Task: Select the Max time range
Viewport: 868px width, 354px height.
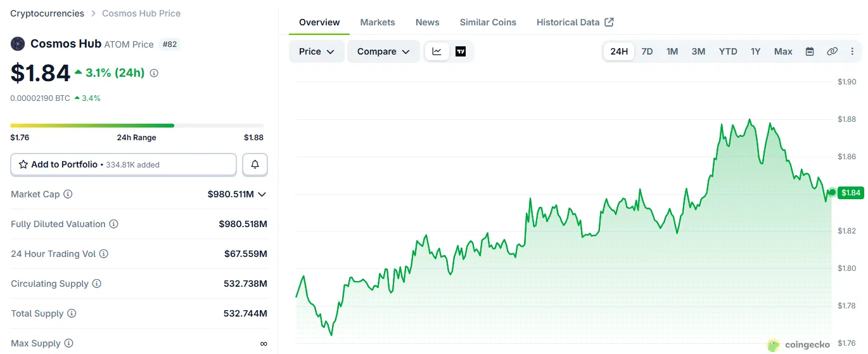Action: [x=783, y=51]
